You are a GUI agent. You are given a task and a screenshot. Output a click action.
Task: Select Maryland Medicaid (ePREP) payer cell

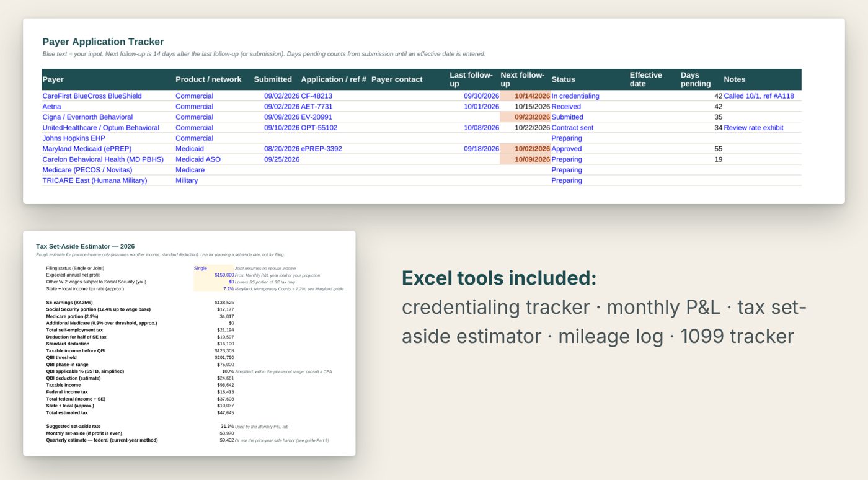pyautogui.click(x=87, y=149)
